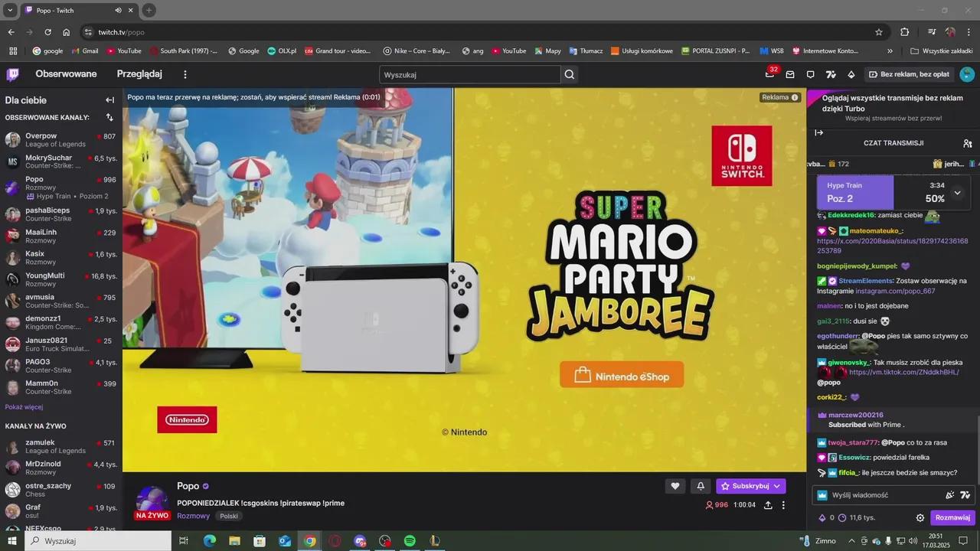Click the ad info icon next to Reklama
The image size is (980, 551).
(795, 97)
